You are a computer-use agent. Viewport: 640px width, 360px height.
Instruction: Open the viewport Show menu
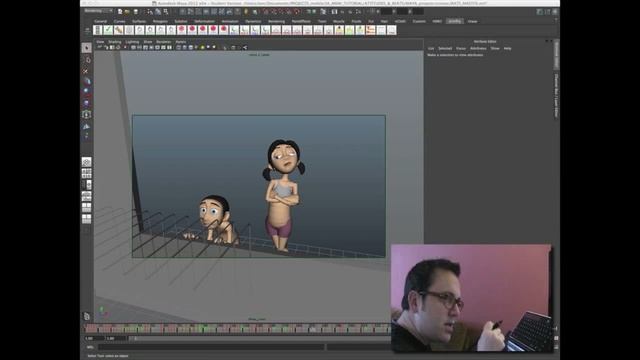[x=148, y=42]
